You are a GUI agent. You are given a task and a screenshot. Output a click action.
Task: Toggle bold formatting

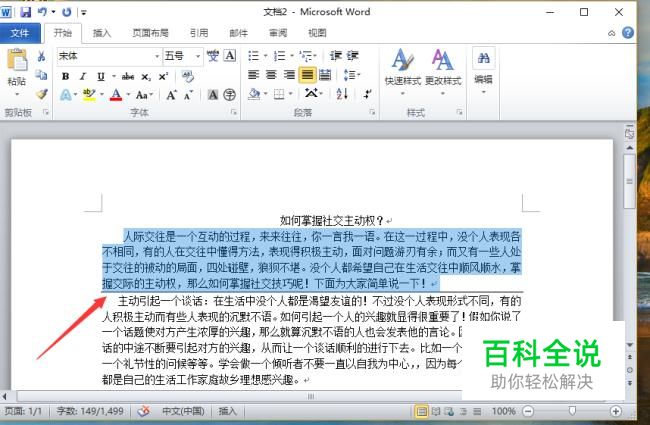[65, 76]
